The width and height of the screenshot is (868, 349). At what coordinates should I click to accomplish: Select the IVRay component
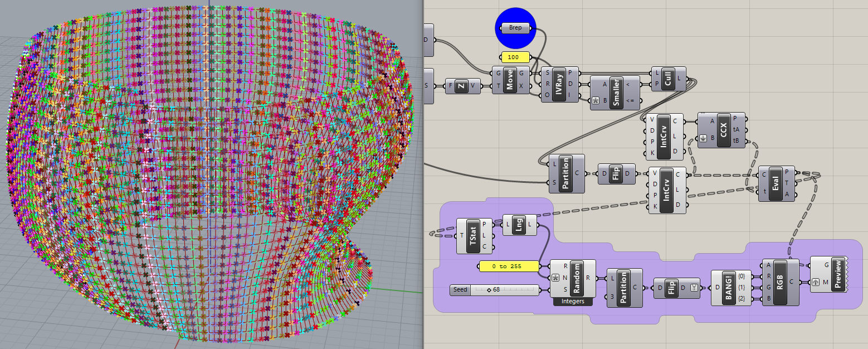point(559,84)
